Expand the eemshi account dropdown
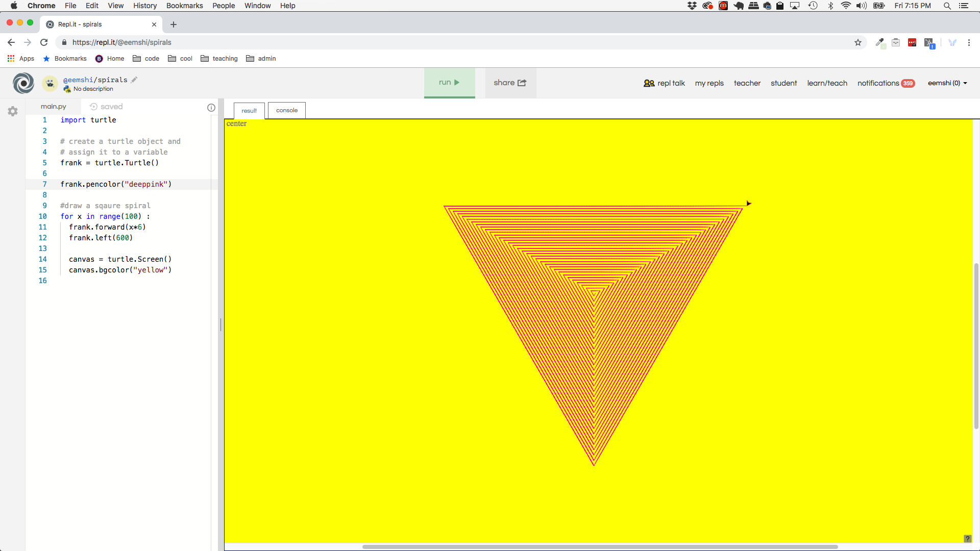980x551 pixels. tap(947, 83)
